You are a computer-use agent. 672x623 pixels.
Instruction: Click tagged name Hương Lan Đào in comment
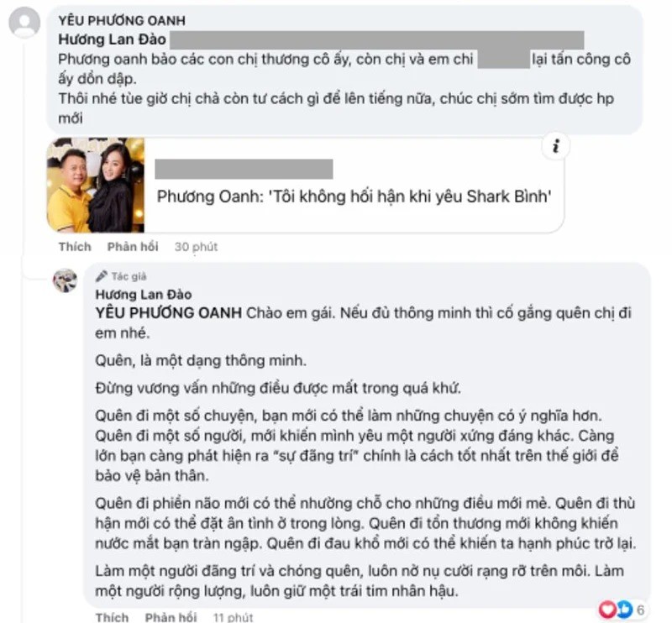click(x=113, y=39)
